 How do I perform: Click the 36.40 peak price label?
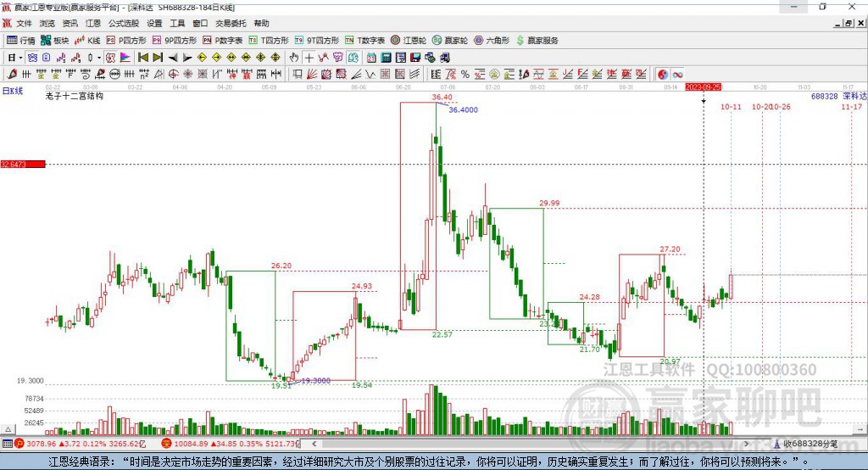pyautogui.click(x=442, y=97)
